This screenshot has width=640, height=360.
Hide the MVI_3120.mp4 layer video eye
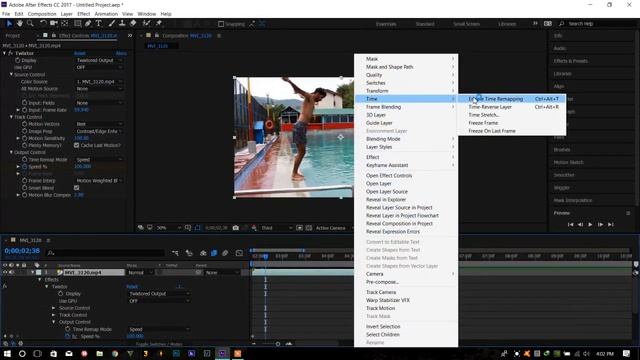point(5,272)
